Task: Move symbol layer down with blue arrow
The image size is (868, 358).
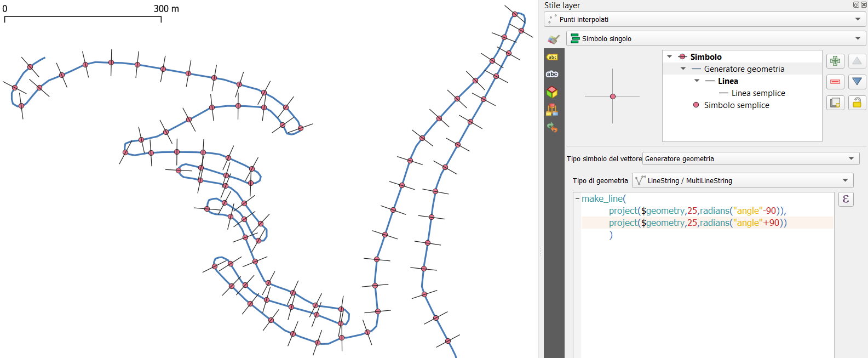Action: (857, 82)
